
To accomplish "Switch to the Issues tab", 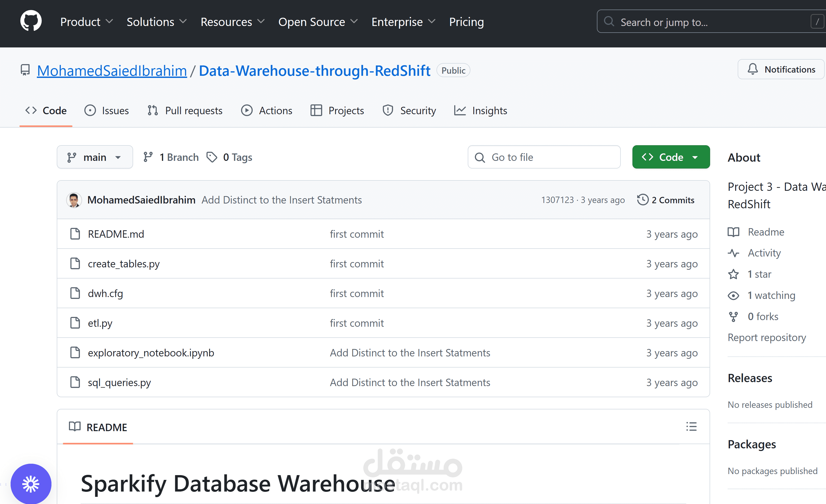I will point(106,110).
